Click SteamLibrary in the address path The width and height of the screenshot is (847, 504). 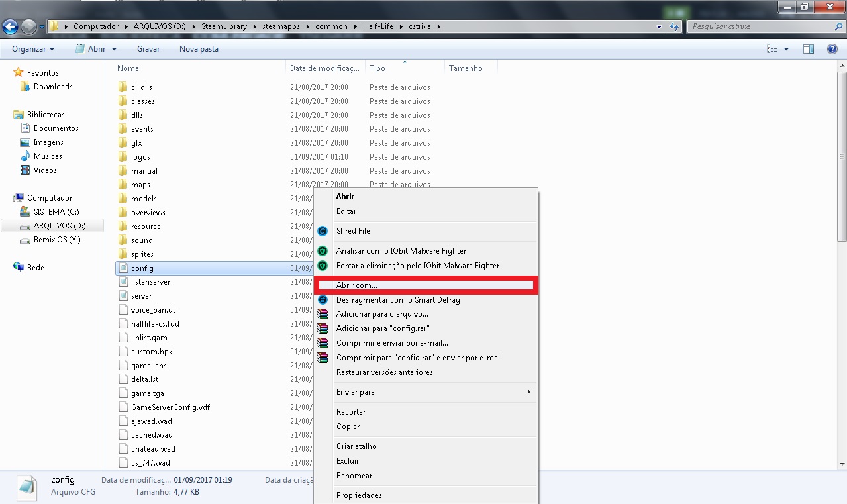point(225,26)
